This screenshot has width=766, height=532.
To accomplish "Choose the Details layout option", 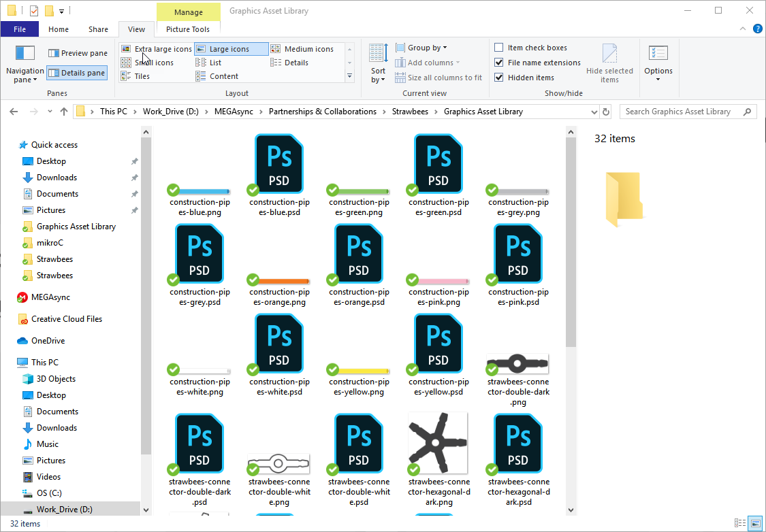I will pyautogui.click(x=289, y=63).
